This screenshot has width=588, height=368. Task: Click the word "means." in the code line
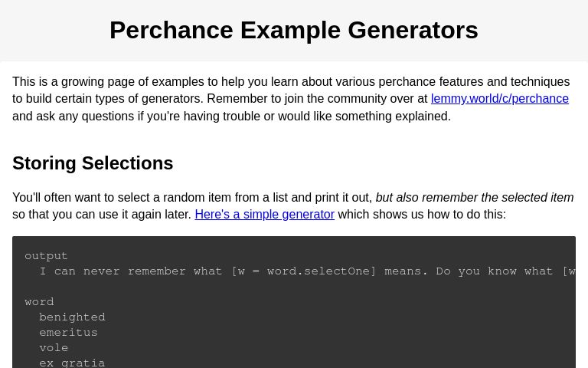click(x=406, y=271)
